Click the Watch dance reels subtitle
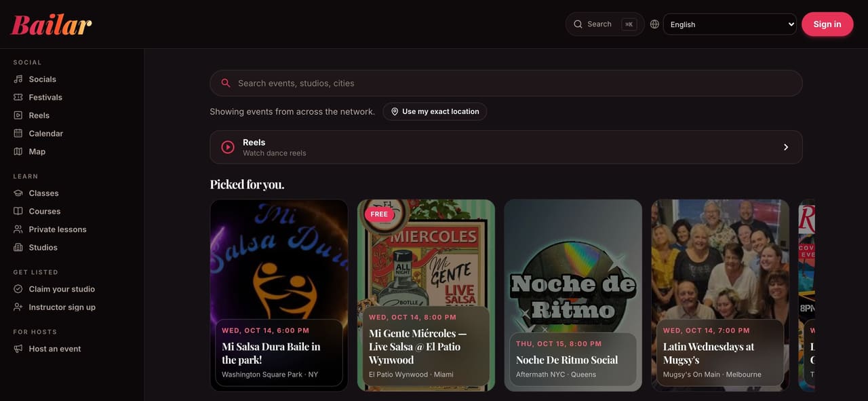Viewport: 868px width, 401px height. 275,153
